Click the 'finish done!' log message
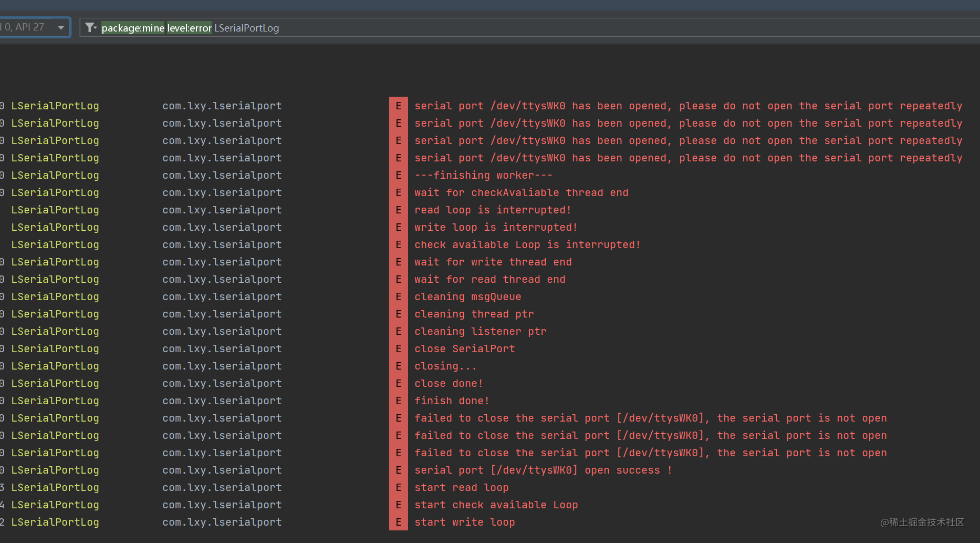 coord(452,401)
